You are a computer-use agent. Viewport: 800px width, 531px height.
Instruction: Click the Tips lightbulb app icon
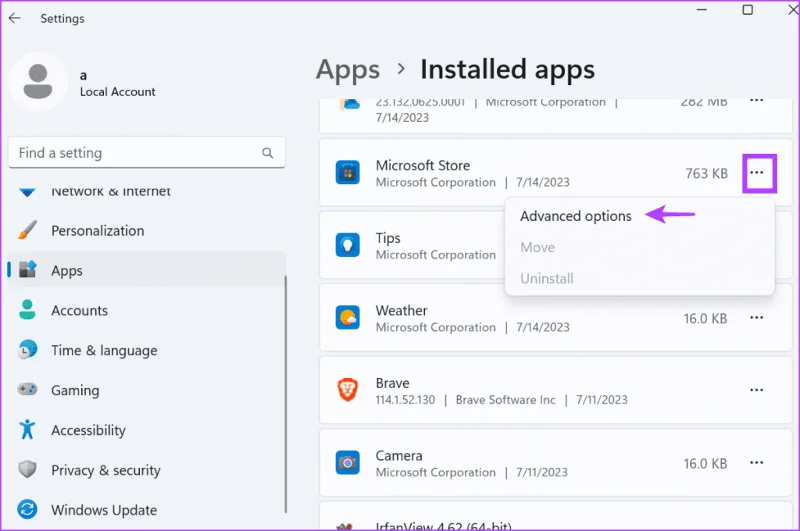point(347,245)
